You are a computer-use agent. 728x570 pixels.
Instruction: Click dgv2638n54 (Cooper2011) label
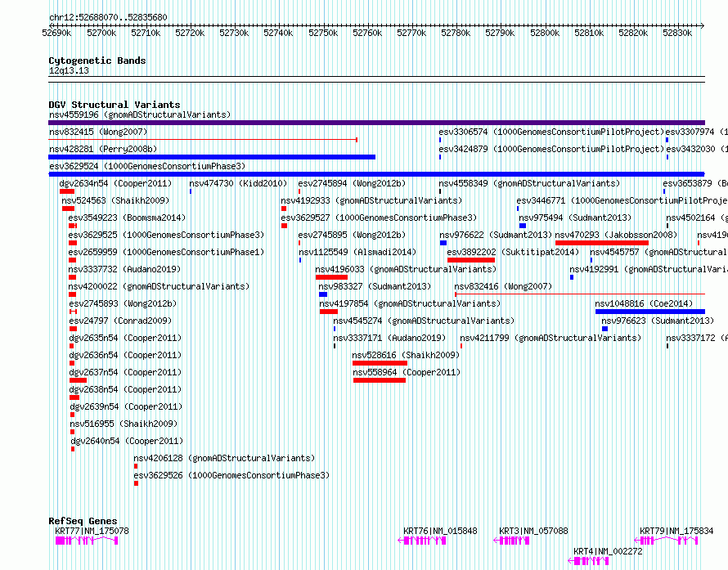[126, 389]
